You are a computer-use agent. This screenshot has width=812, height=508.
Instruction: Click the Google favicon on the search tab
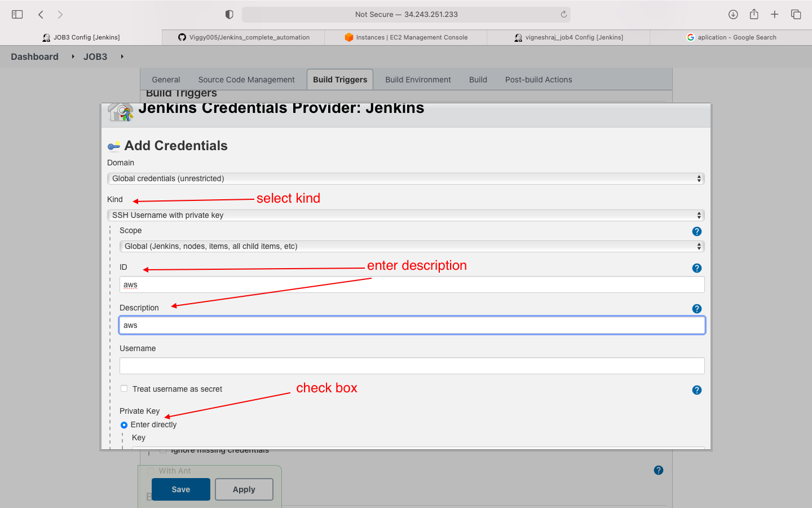coord(691,37)
